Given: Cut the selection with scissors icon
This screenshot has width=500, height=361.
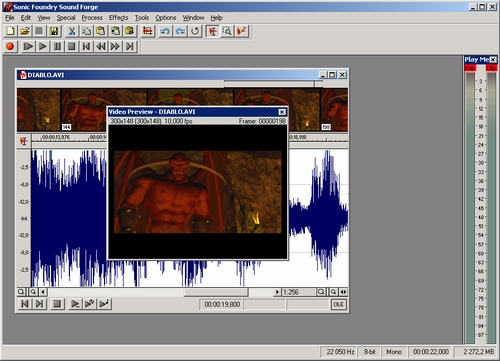Looking at the screenshot, I should [x=71, y=31].
